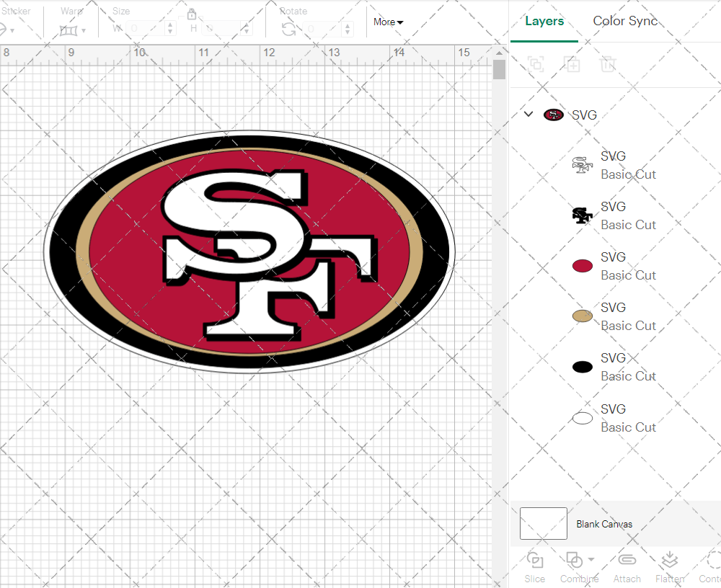
Task: Switch to the Color Sync tab
Action: point(625,21)
